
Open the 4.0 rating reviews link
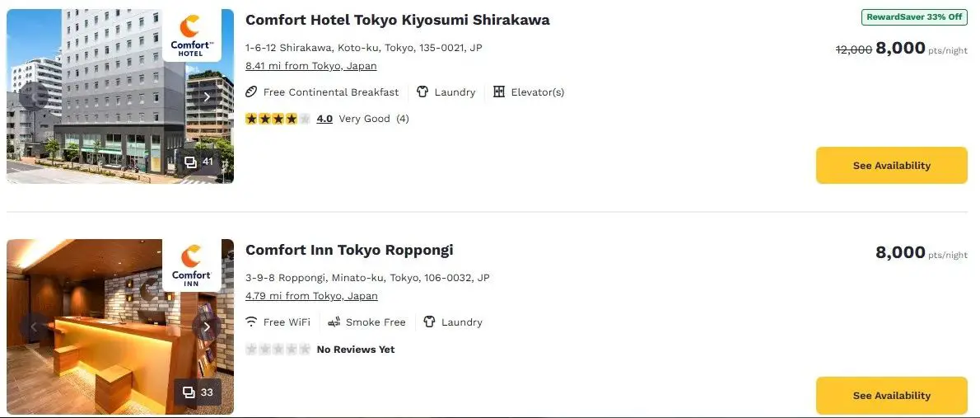324,119
